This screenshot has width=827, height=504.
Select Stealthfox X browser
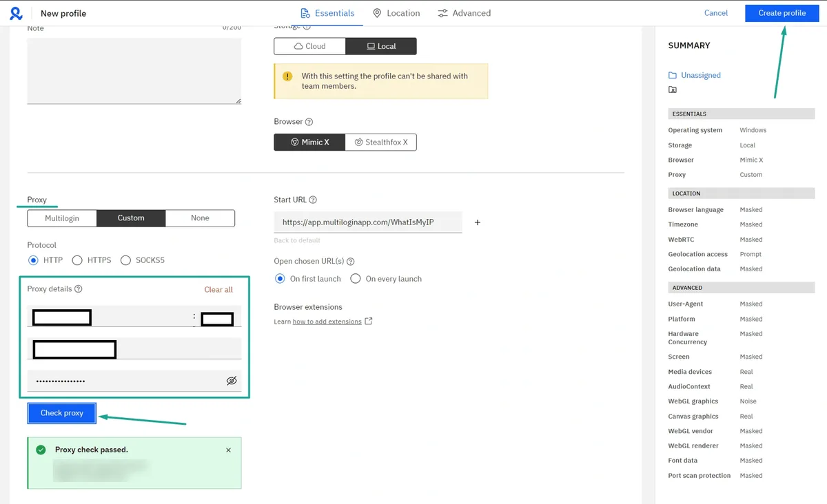click(381, 142)
